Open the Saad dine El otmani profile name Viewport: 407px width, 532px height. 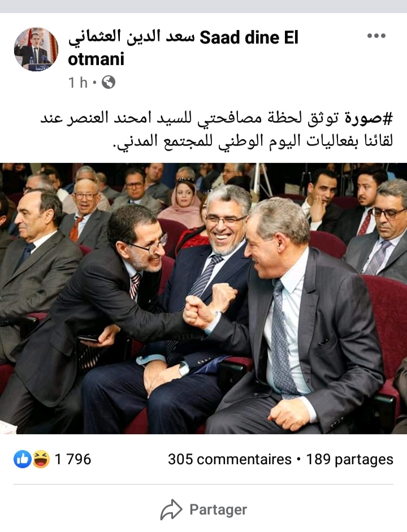coord(183,48)
